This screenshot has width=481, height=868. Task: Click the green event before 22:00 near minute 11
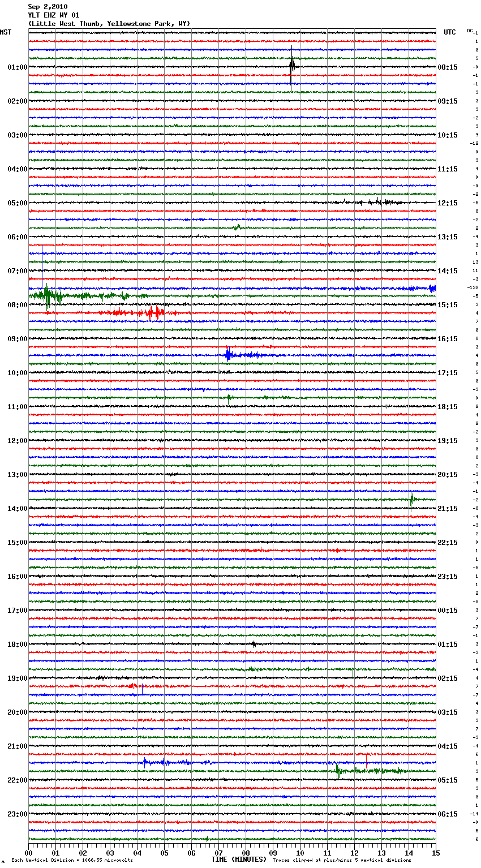338,771
